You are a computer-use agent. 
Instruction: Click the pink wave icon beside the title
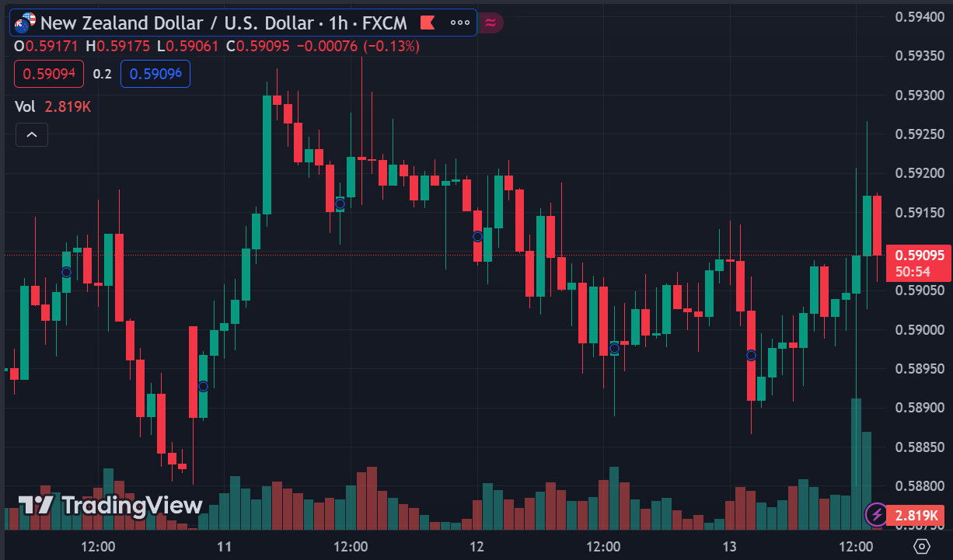(490, 23)
